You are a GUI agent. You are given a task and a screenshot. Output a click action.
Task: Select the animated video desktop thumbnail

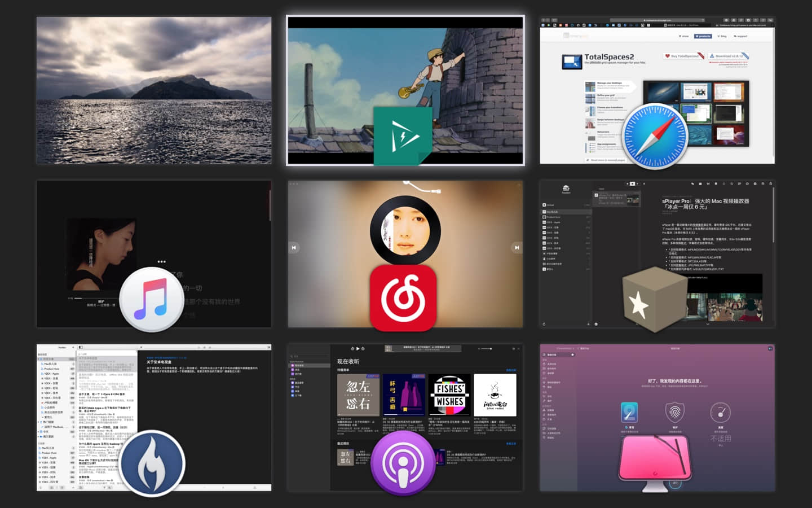[405, 90]
